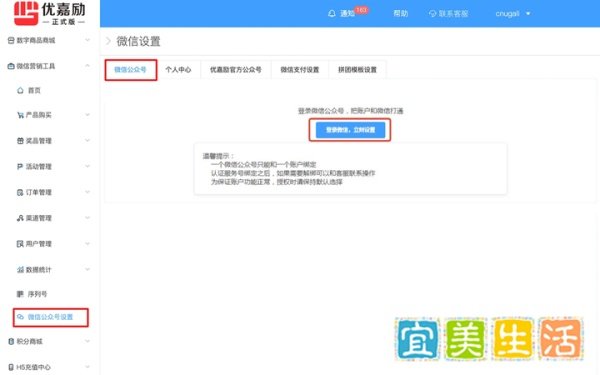Image resolution: width=600 pixels, height=375 pixels.
Task: Click the 微信公众号设置 WeChat icon
Action: pyautogui.click(x=20, y=317)
